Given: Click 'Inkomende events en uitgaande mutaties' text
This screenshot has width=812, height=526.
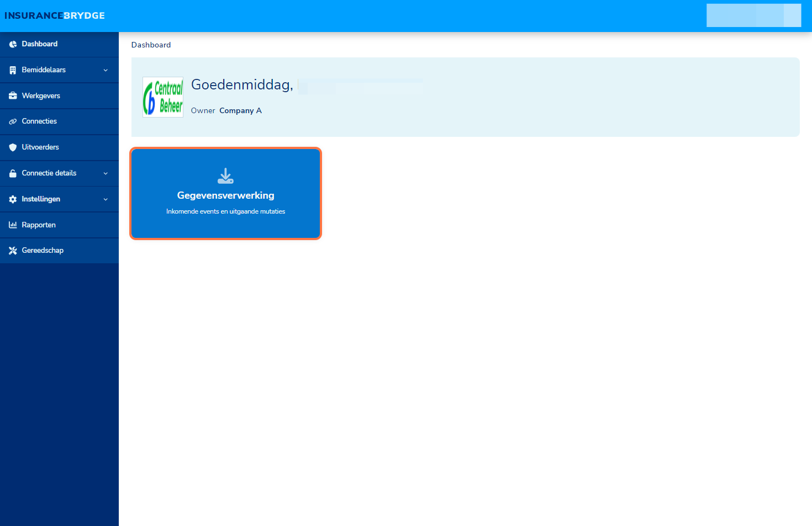Looking at the screenshot, I should pos(225,211).
